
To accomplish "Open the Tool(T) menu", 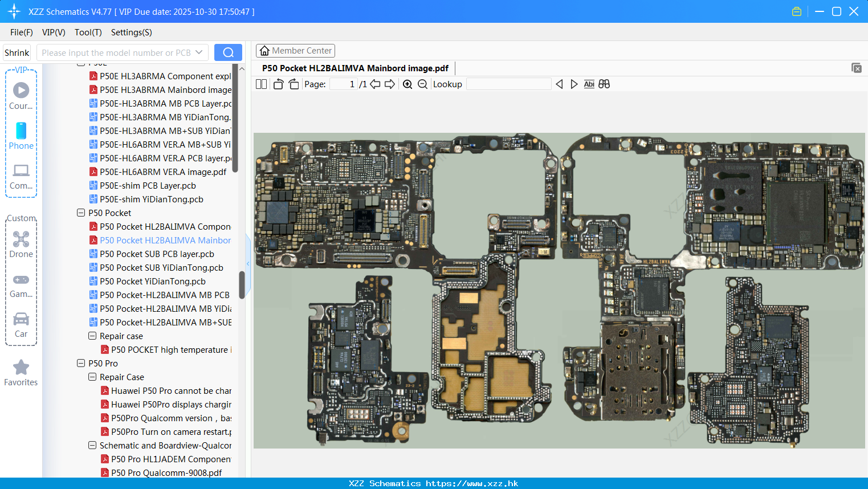I will pyautogui.click(x=88, y=32).
